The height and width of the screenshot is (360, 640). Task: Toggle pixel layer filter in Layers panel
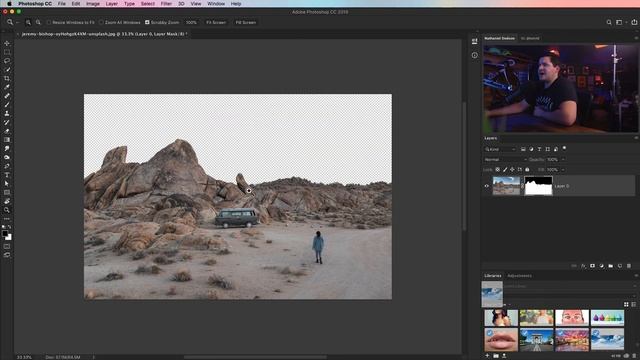point(523,149)
